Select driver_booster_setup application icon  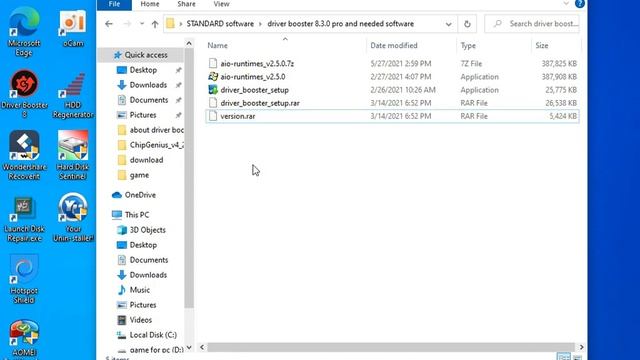click(213, 89)
